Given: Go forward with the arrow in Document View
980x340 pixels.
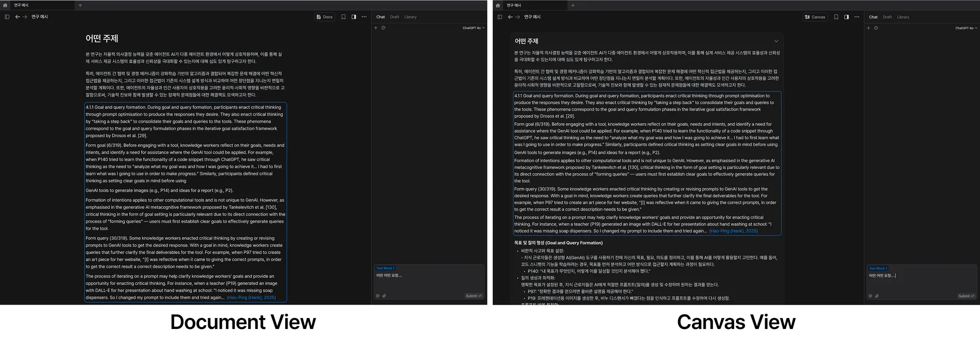Looking at the screenshot, I should tap(25, 17).
